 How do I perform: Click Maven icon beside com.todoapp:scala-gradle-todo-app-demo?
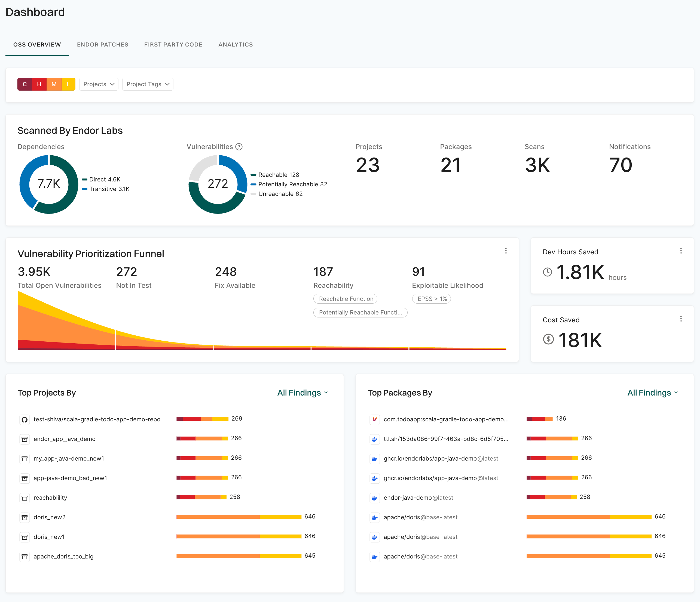coord(374,419)
